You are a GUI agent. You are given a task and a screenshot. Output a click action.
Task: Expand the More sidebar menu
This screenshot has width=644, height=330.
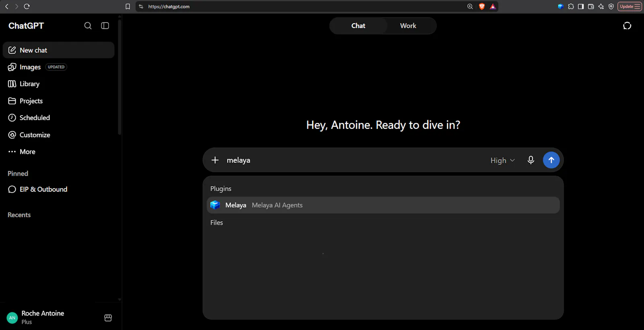pyautogui.click(x=59, y=152)
